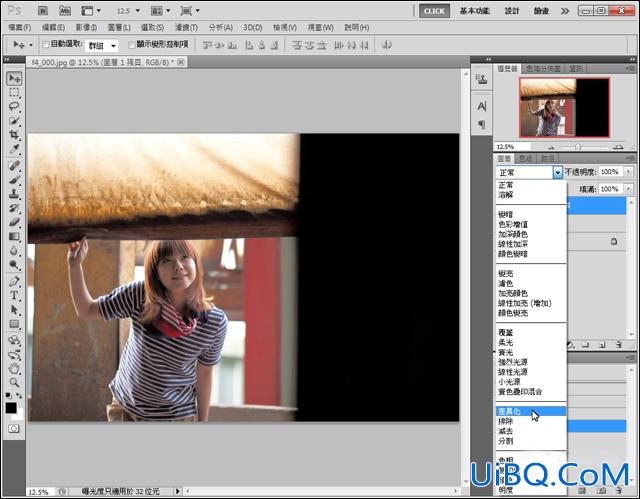Select the Brush tool

pyautogui.click(x=14, y=180)
